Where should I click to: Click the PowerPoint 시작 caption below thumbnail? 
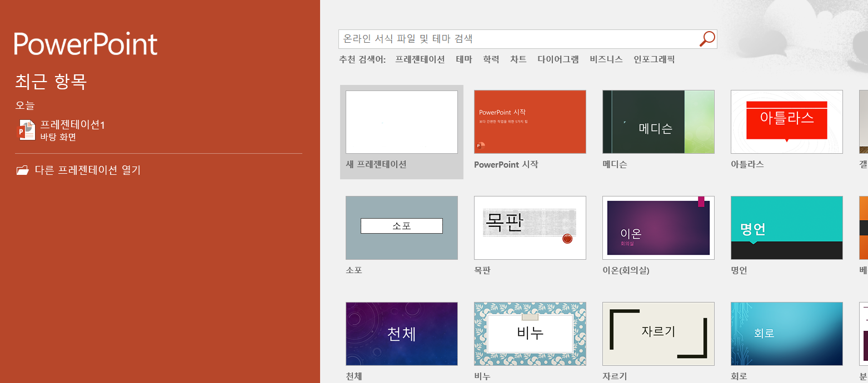(x=506, y=164)
